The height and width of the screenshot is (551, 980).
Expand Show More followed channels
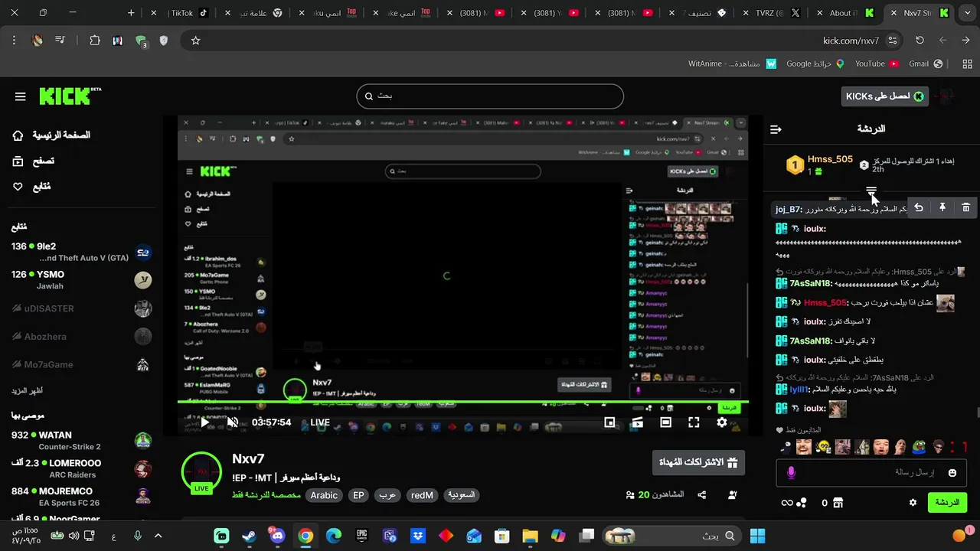pos(27,390)
